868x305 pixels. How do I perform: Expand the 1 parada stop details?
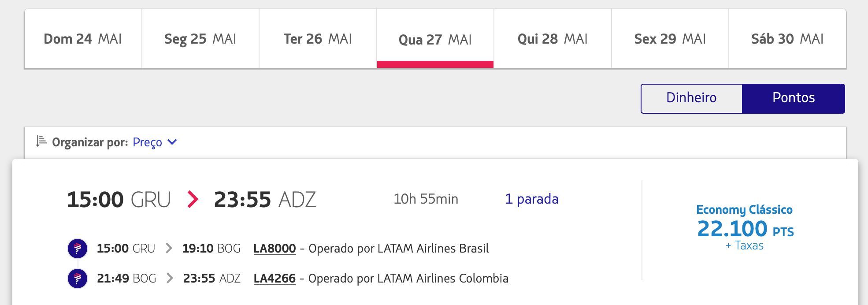pyautogui.click(x=531, y=199)
